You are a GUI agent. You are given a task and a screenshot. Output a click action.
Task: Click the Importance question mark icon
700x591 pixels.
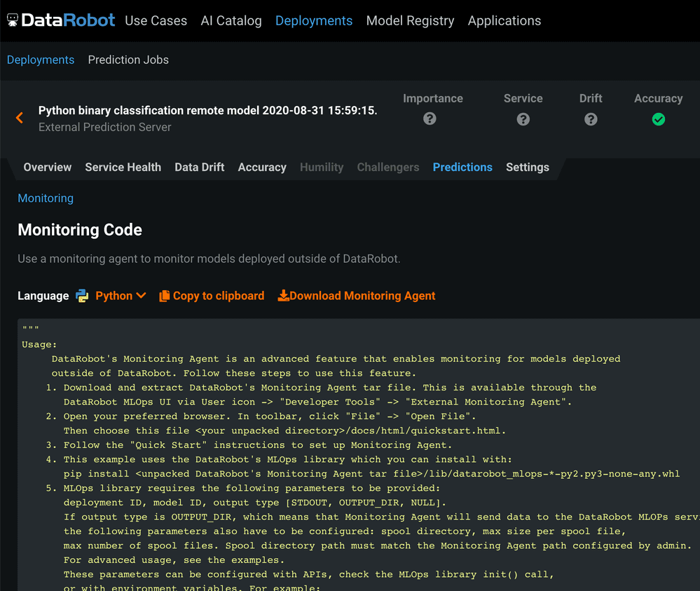(x=430, y=118)
